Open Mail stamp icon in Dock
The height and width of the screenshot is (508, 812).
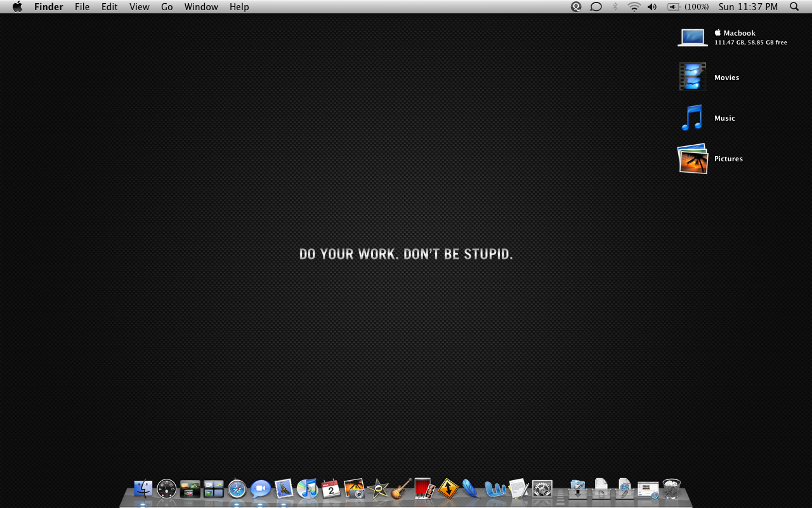click(284, 489)
